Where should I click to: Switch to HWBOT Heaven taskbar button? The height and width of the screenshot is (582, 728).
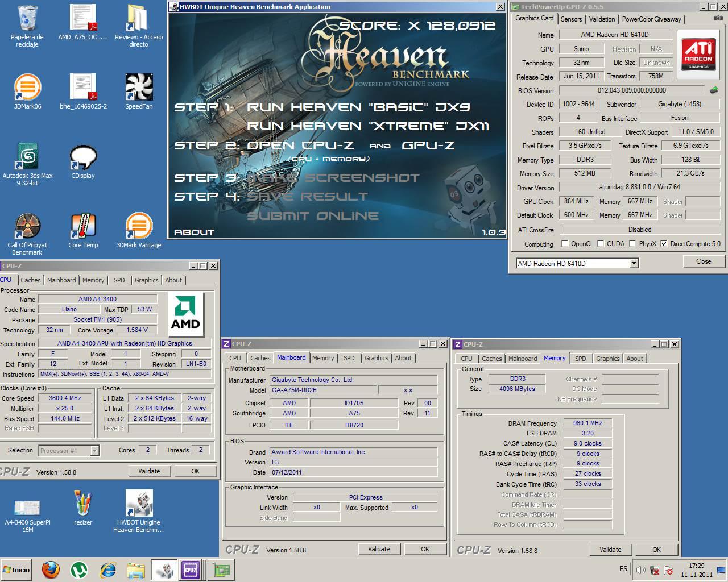click(x=164, y=569)
